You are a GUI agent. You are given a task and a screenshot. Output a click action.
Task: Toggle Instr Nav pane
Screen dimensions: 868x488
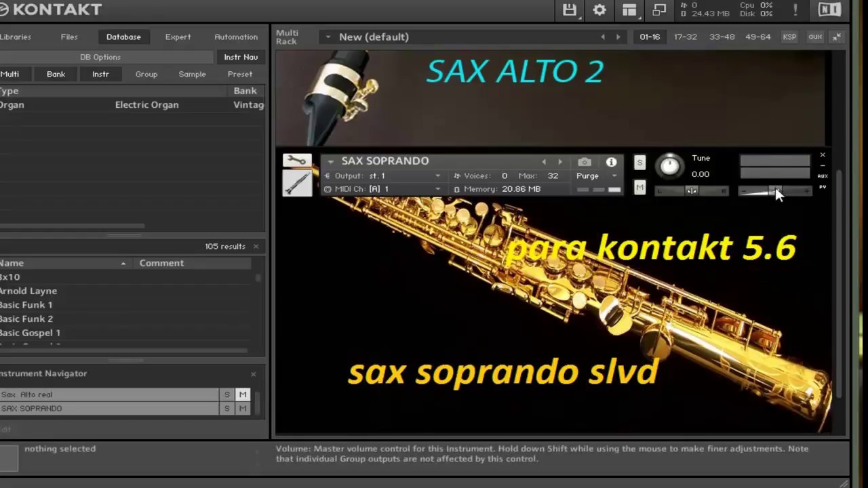pyautogui.click(x=241, y=57)
